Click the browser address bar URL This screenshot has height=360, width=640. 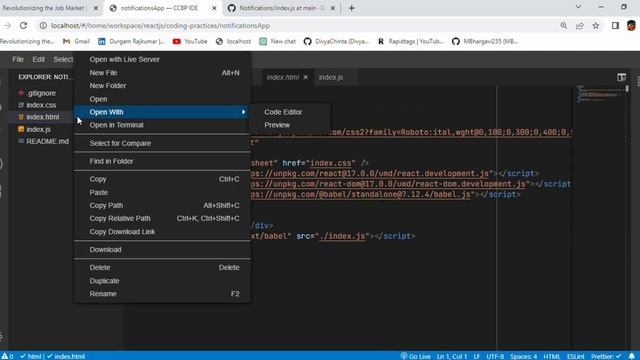click(160, 26)
